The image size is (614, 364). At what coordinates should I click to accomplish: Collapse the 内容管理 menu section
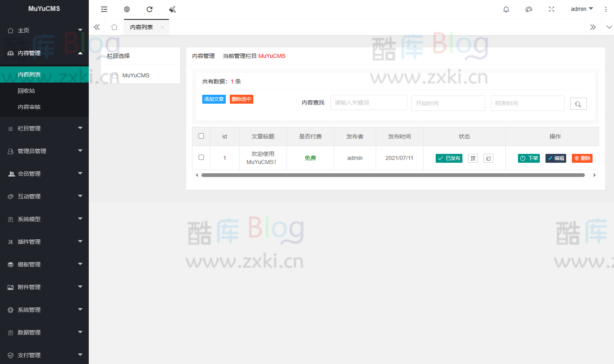tap(44, 53)
